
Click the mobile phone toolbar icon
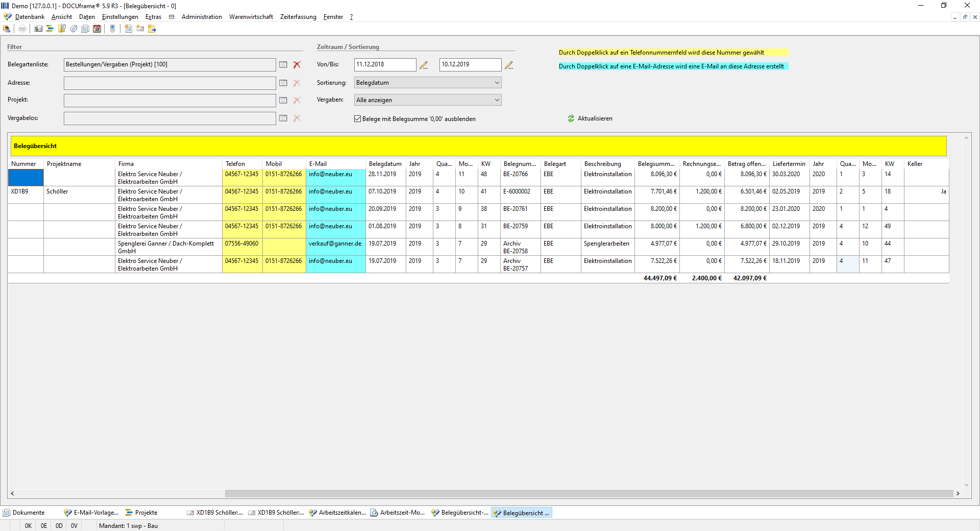pyautogui.click(x=113, y=29)
